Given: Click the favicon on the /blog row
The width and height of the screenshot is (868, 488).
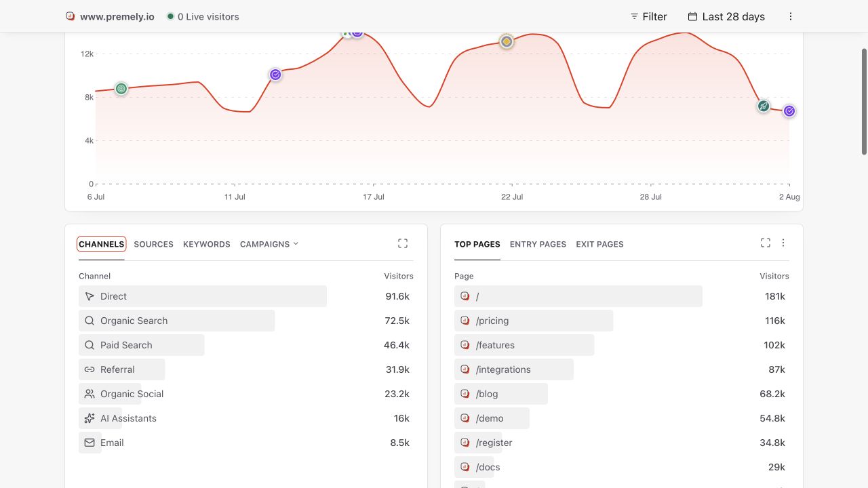Looking at the screenshot, I should (x=465, y=394).
